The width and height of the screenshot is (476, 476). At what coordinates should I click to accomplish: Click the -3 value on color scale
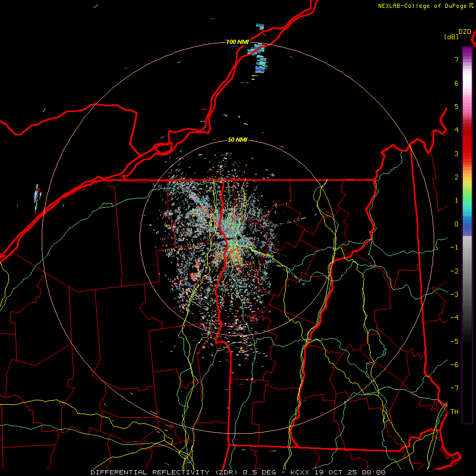coord(454,295)
